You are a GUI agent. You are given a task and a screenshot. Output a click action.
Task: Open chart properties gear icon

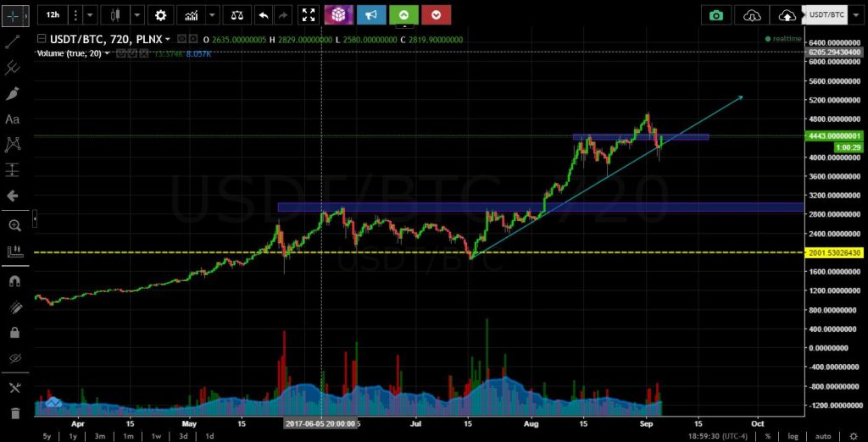pyautogui.click(x=160, y=15)
